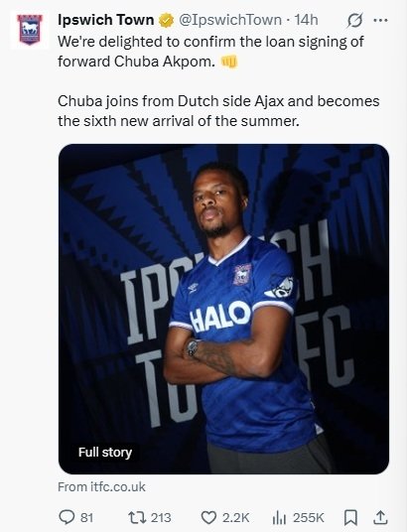Image resolution: width=407 pixels, height=532 pixels.
Task: Open the player photo link card
Action: point(223,309)
